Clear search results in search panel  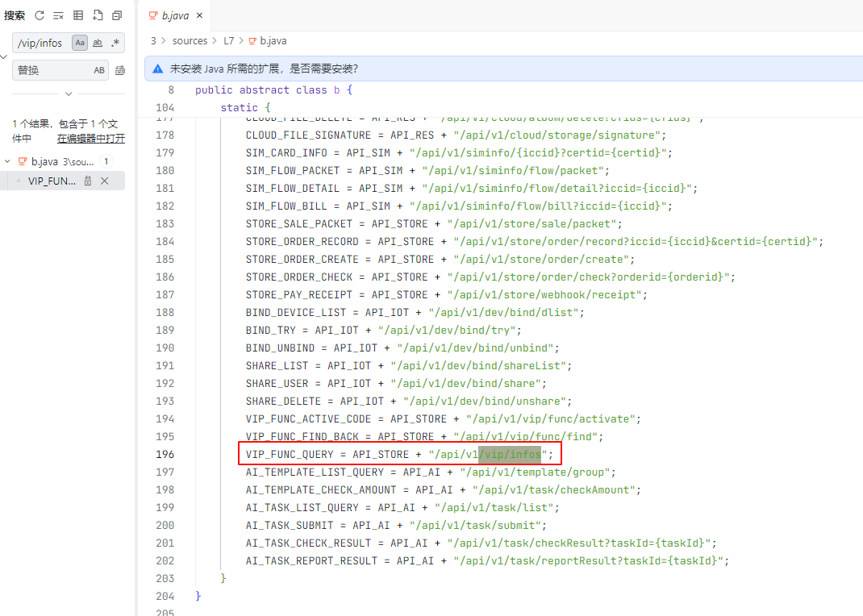click(58, 15)
